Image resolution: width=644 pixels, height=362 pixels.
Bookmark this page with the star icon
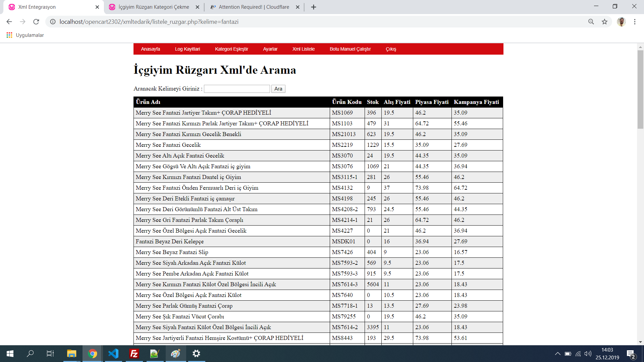coord(604,22)
